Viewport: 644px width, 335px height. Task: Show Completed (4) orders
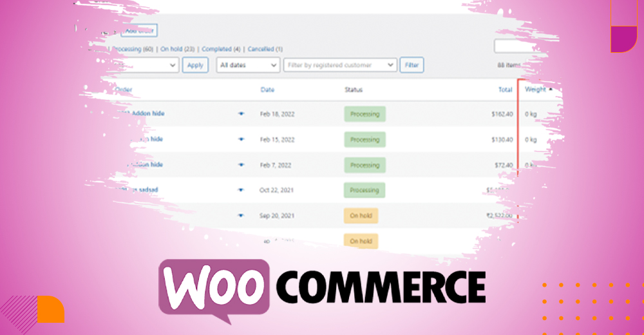point(221,49)
